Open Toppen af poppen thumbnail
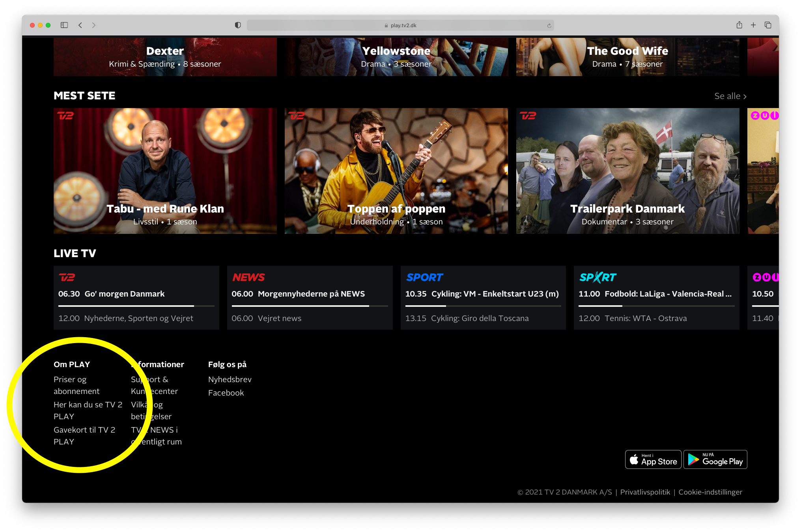The image size is (801, 532). (396, 171)
